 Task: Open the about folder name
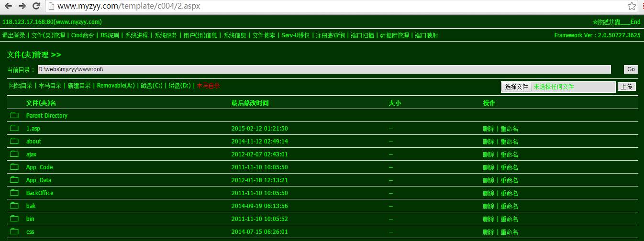tap(33, 142)
